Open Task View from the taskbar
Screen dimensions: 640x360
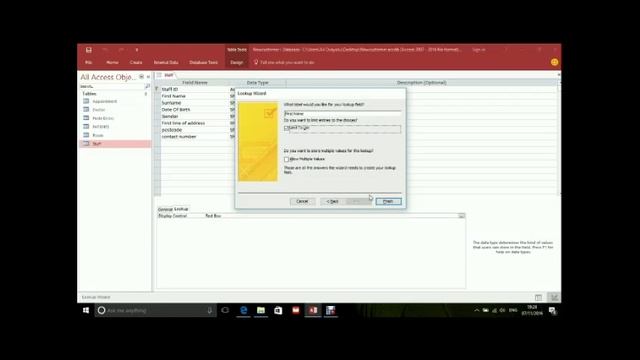(x=225, y=310)
